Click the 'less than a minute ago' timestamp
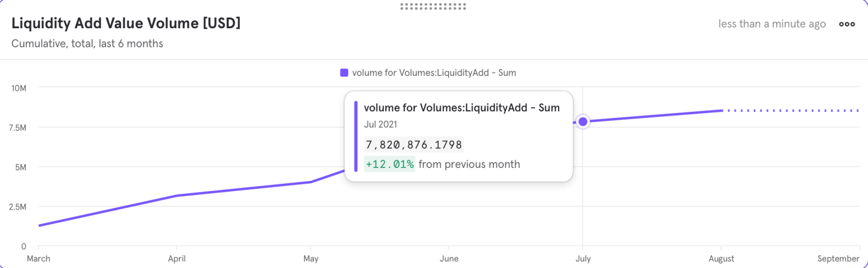Viewport: 868px width, 268px height. (772, 24)
